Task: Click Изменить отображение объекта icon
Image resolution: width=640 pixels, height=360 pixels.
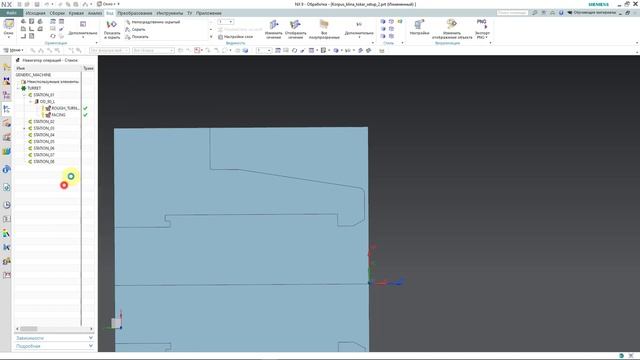Action: coord(452,29)
